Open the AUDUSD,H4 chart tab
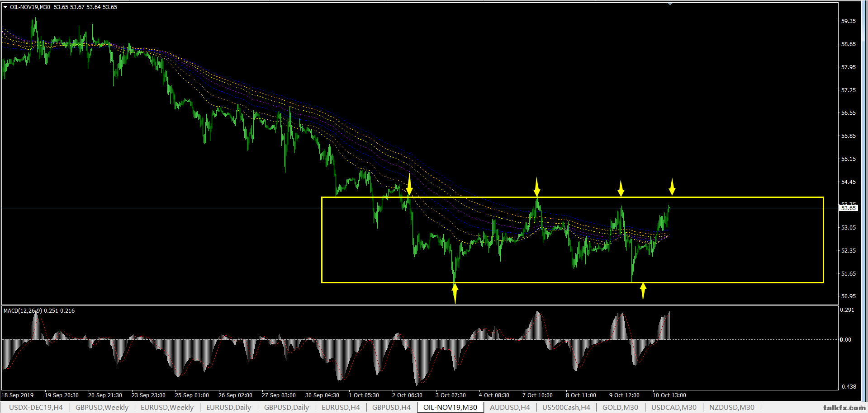Screen dimensions: 868x413 tap(510, 407)
